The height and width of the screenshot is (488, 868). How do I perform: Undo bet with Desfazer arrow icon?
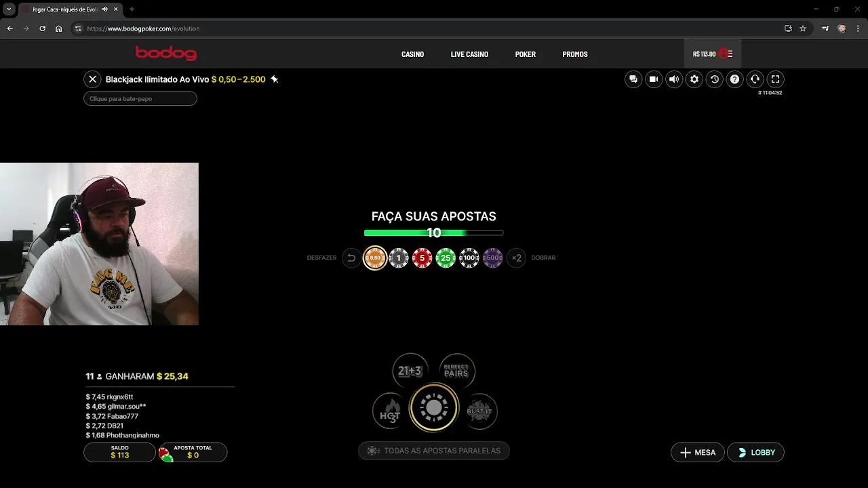click(351, 258)
